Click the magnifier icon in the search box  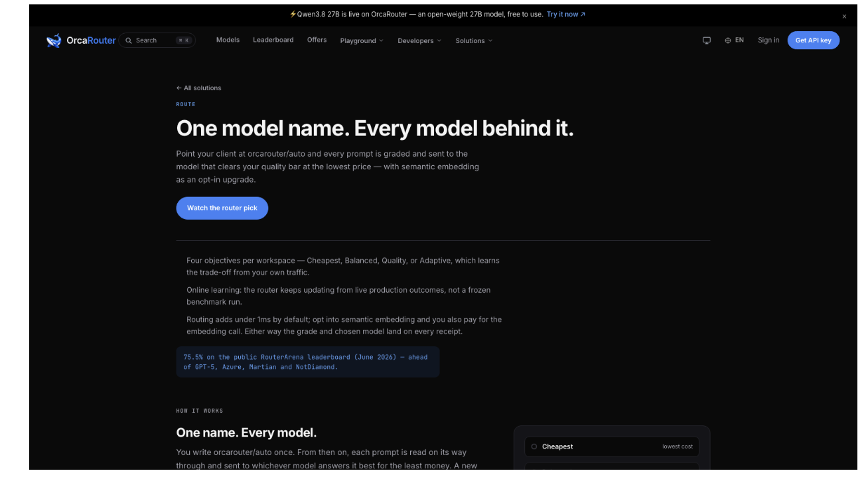coord(129,40)
